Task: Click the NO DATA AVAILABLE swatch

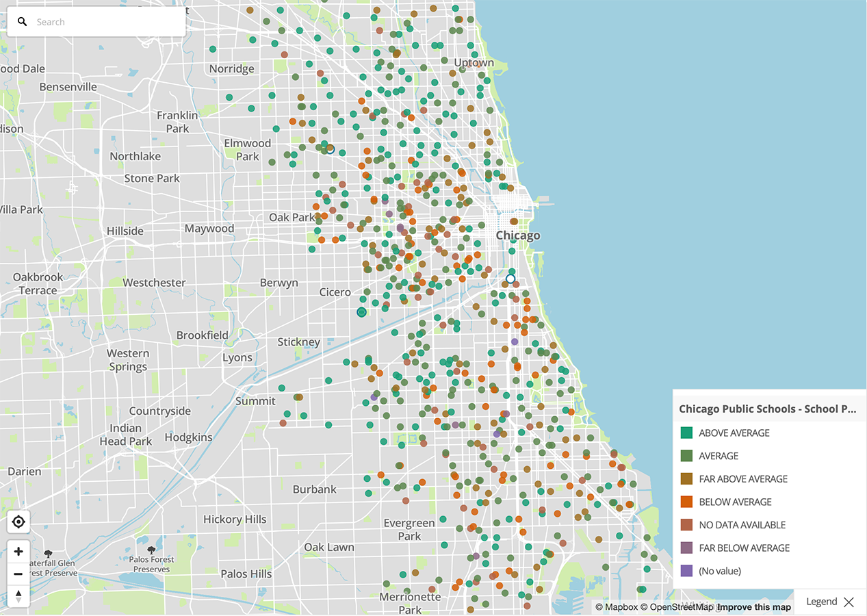Action: (686, 525)
